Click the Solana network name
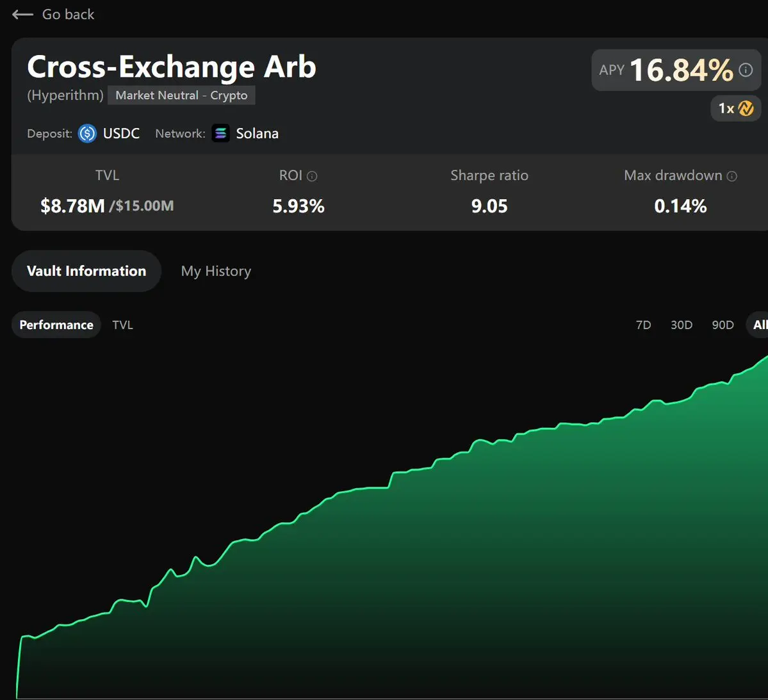 257,133
